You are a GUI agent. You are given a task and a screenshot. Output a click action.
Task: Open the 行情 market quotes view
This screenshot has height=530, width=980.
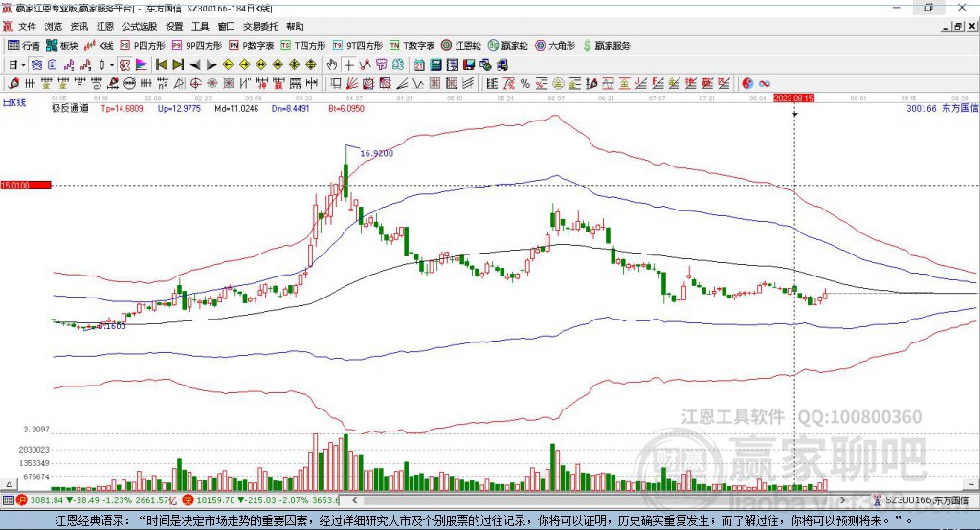[x=23, y=46]
